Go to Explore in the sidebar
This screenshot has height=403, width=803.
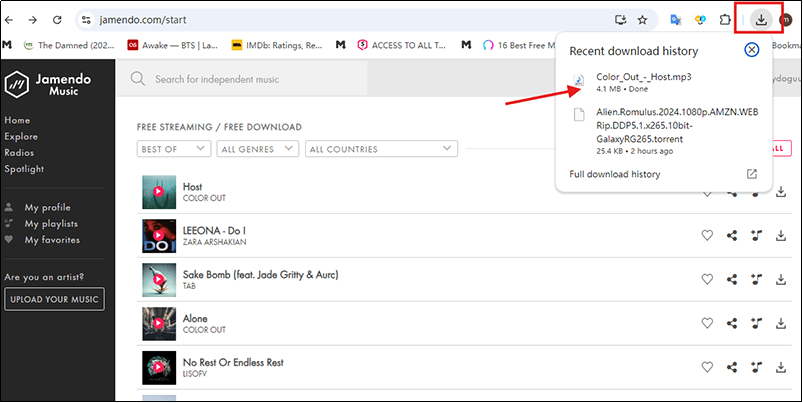(x=21, y=136)
